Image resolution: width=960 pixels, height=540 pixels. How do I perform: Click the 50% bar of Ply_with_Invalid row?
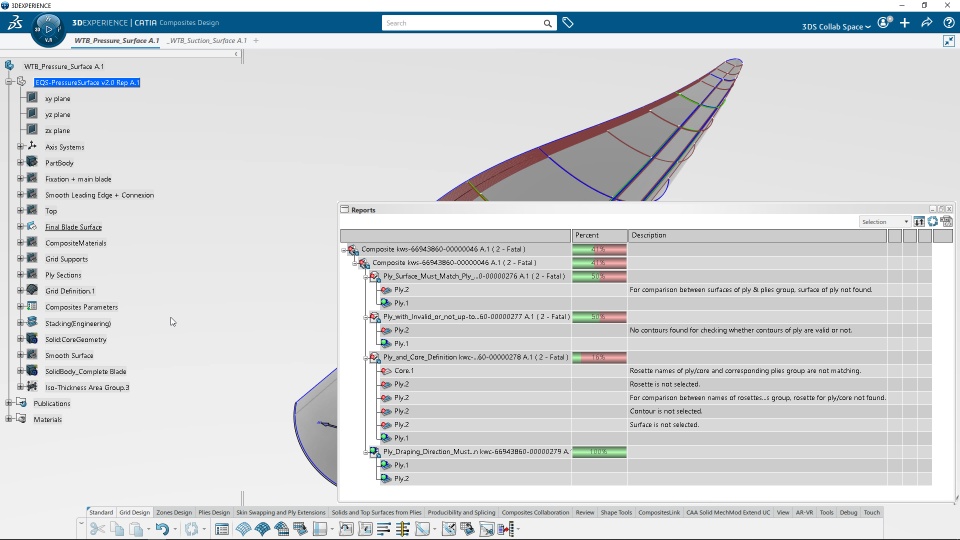(599, 317)
